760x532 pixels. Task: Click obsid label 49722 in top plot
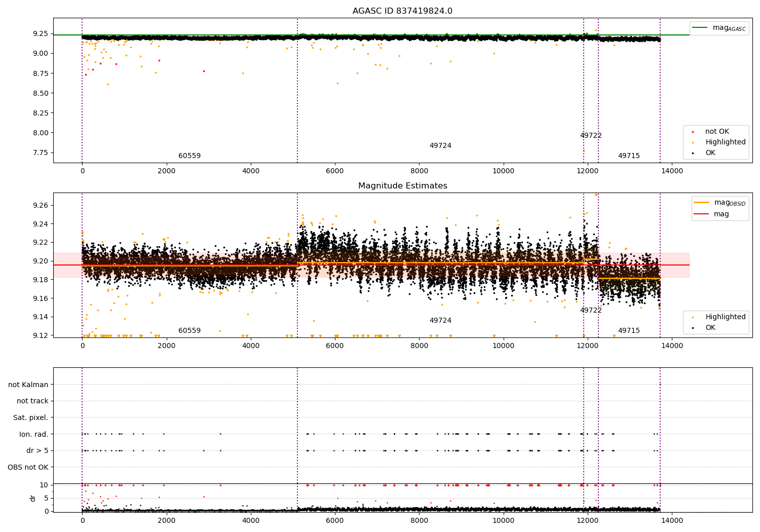coord(591,136)
